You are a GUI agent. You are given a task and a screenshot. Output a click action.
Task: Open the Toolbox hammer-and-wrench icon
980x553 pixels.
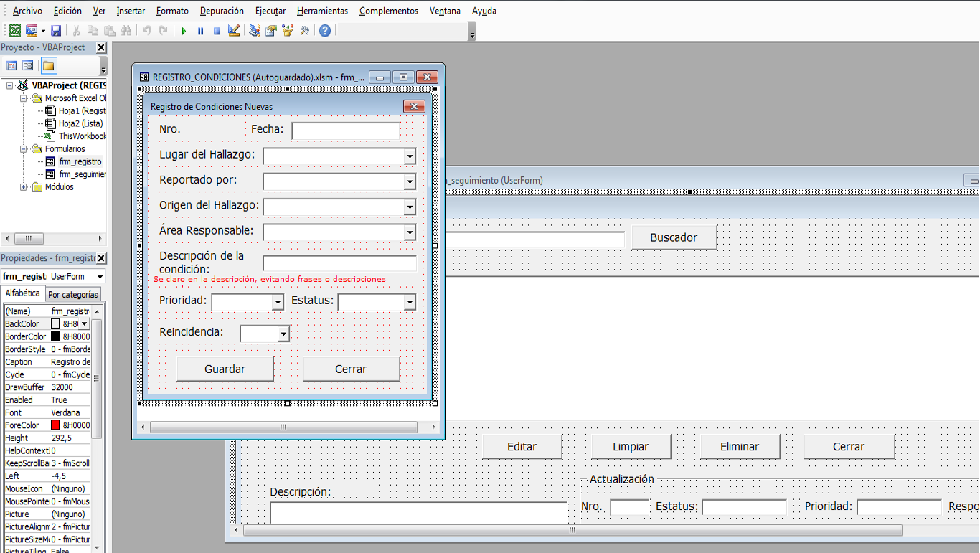pyautogui.click(x=305, y=31)
